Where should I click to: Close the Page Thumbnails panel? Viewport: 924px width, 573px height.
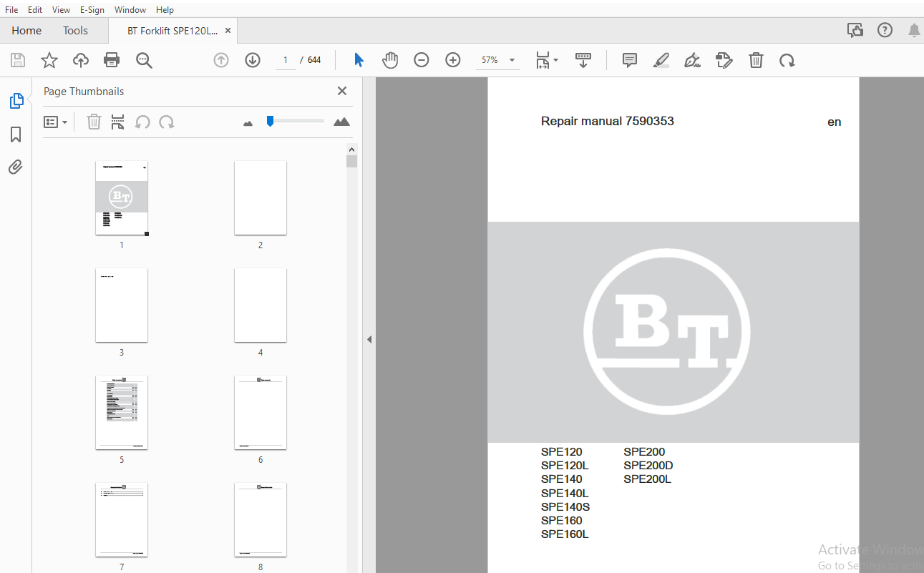click(342, 91)
